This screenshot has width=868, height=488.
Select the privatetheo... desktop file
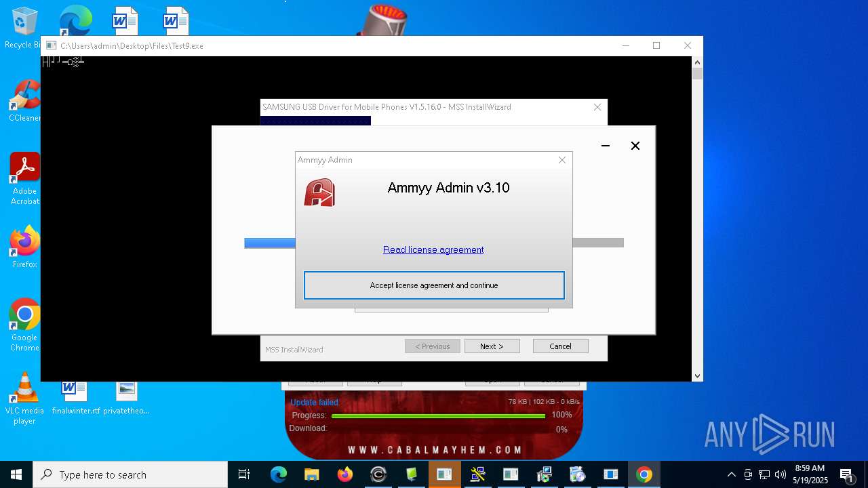coord(127,398)
